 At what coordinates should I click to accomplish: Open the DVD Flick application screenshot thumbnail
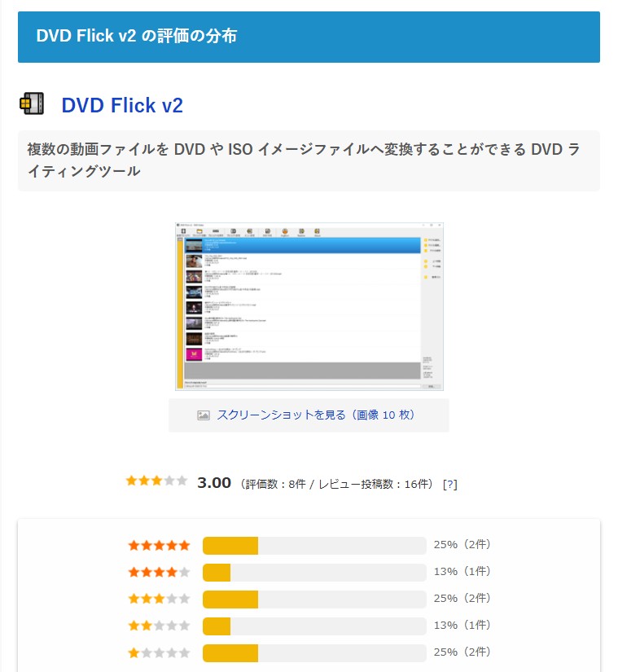click(x=309, y=306)
